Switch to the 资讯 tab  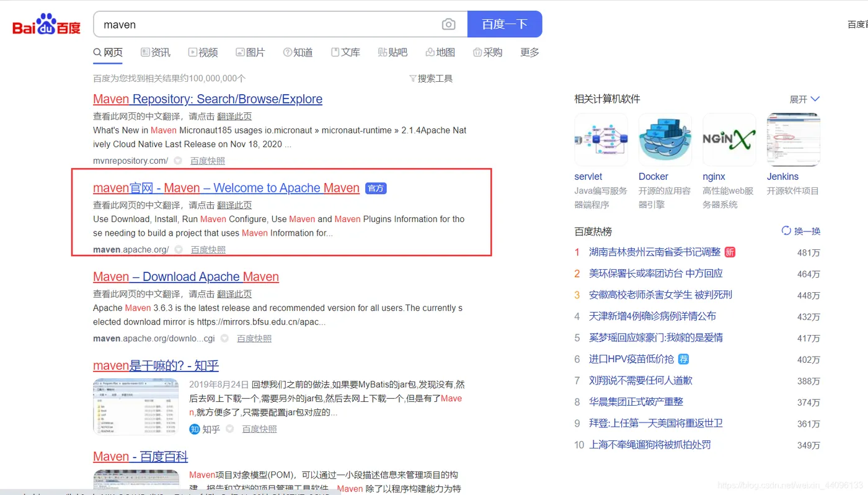pos(156,53)
